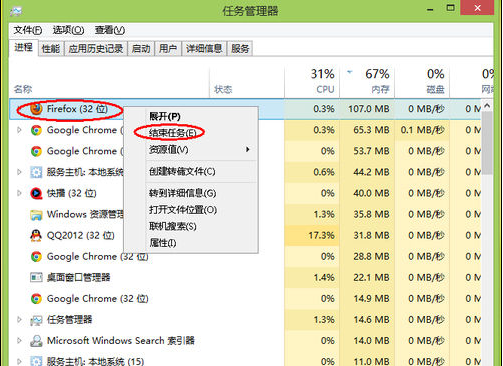Sort by the 状态 column header
Viewport: 503px width, 366px height.
[247, 82]
